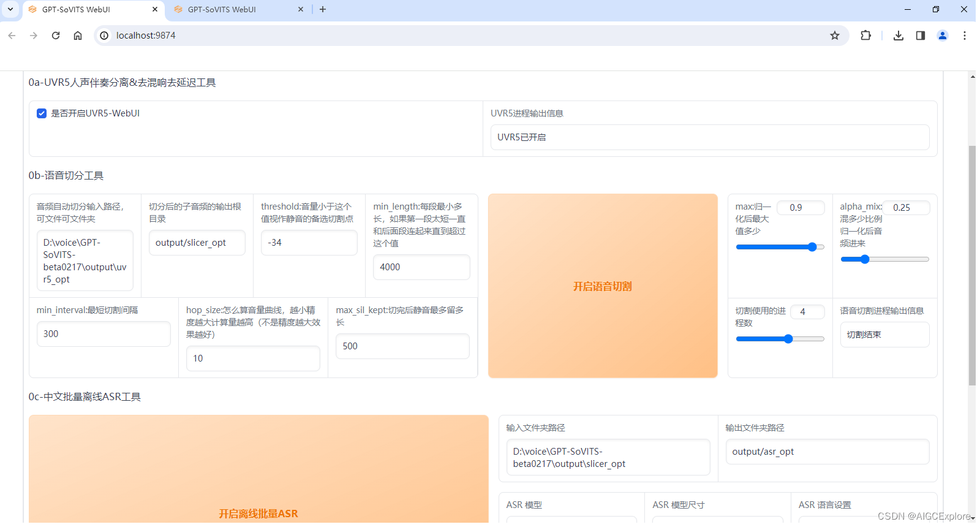Click the 0a-UVR5人声伴奏分离 heading

click(122, 83)
